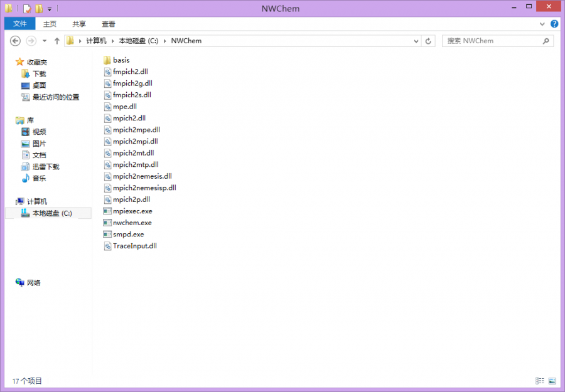The width and height of the screenshot is (565, 392).
Task: Select the TraceInput.dll file icon
Action: 107,246
